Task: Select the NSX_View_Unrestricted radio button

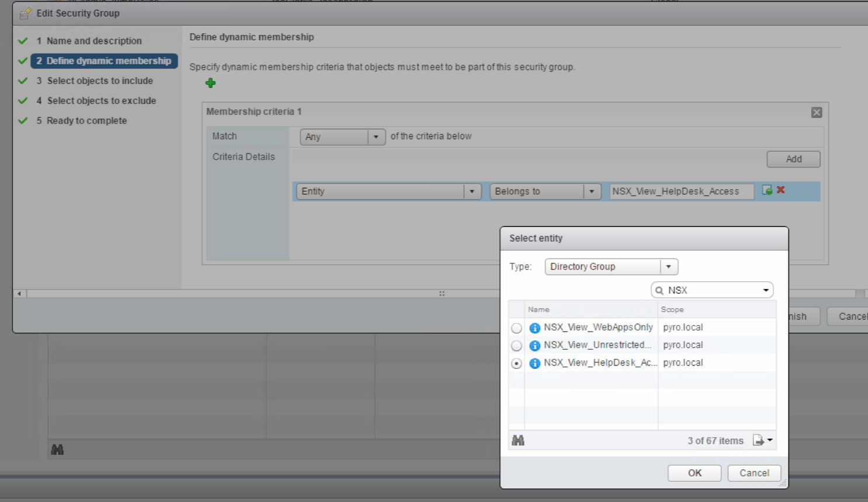Action: [516, 346]
